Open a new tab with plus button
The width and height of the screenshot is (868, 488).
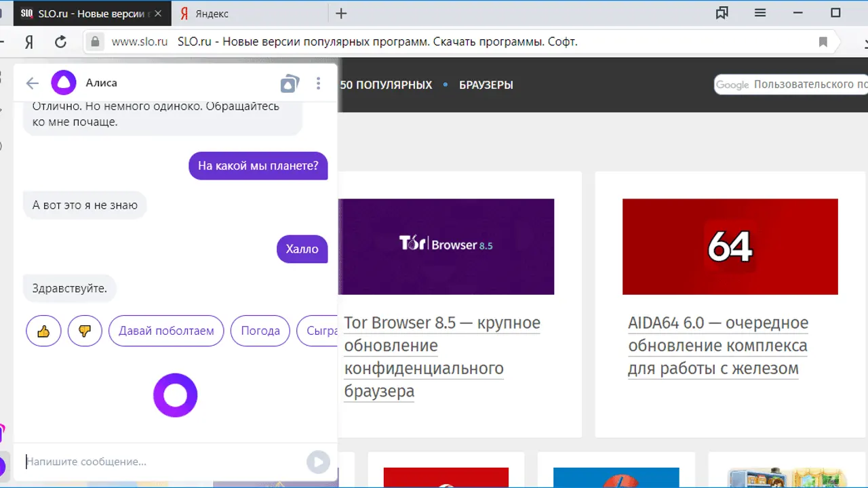tap(341, 14)
